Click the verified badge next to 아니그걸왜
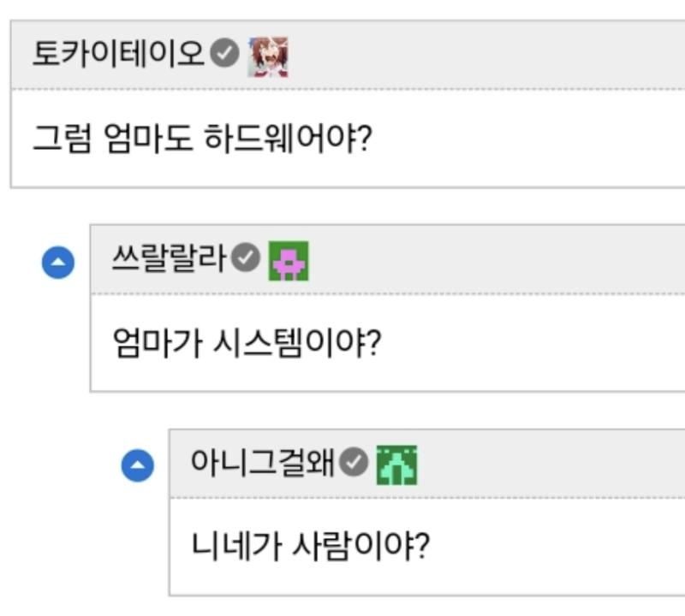This screenshot has height=616, width=685. tap(353, 463)
